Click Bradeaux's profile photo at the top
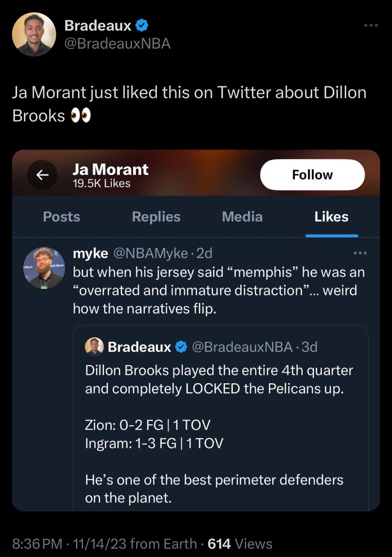This screenshot has width=392, height=557. pos(34,34)
